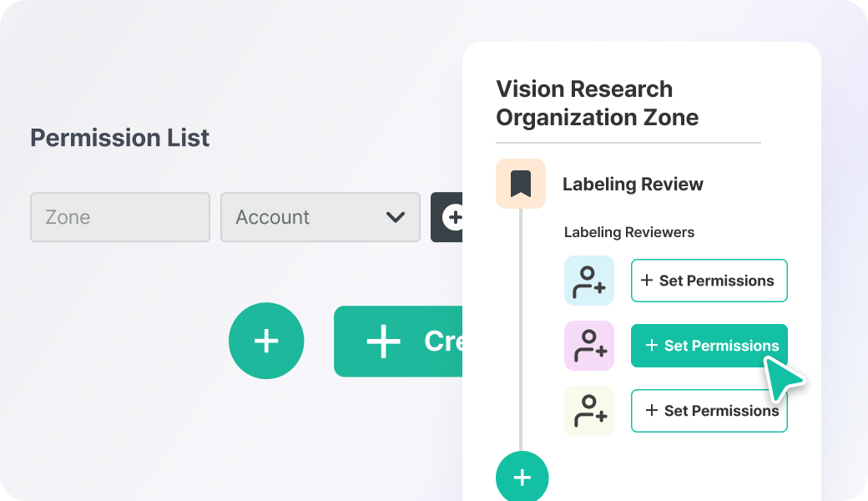Click Set Permissions for the blue reviewer
Viewport: 868px width, 501px height.
pos(709,281)
